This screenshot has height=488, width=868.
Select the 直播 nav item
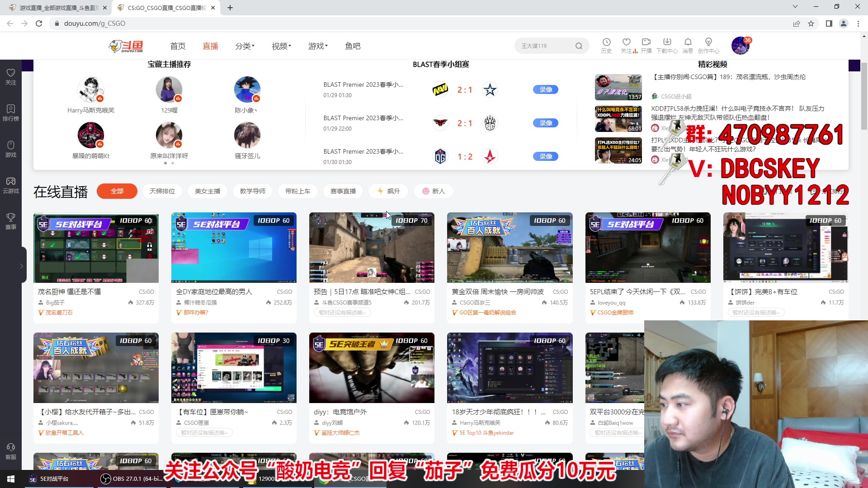(210, 46)
